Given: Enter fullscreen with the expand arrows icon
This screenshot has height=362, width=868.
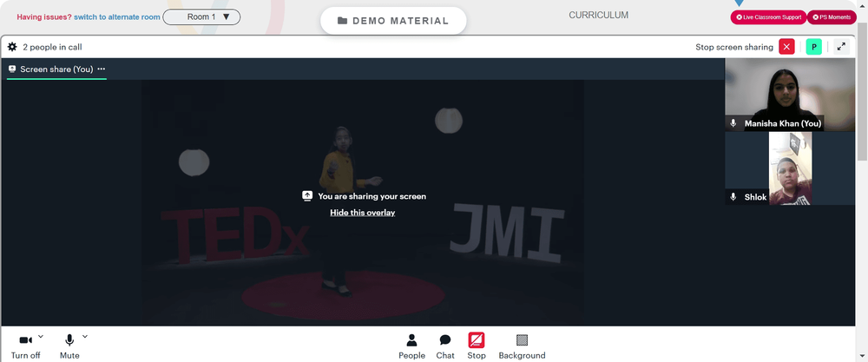Looking at the screenshot, I should tap(841, 47).
